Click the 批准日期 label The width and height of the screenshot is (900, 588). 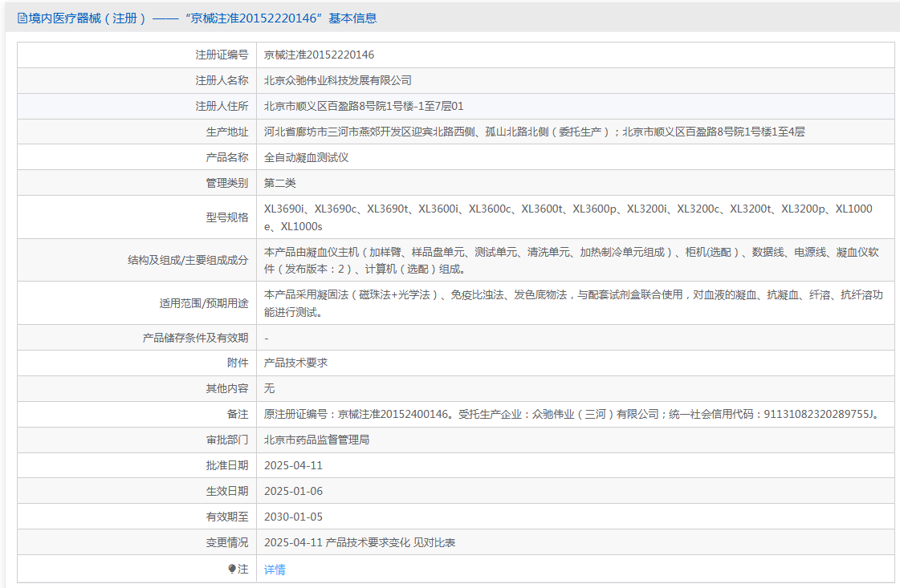click(227, 465)
